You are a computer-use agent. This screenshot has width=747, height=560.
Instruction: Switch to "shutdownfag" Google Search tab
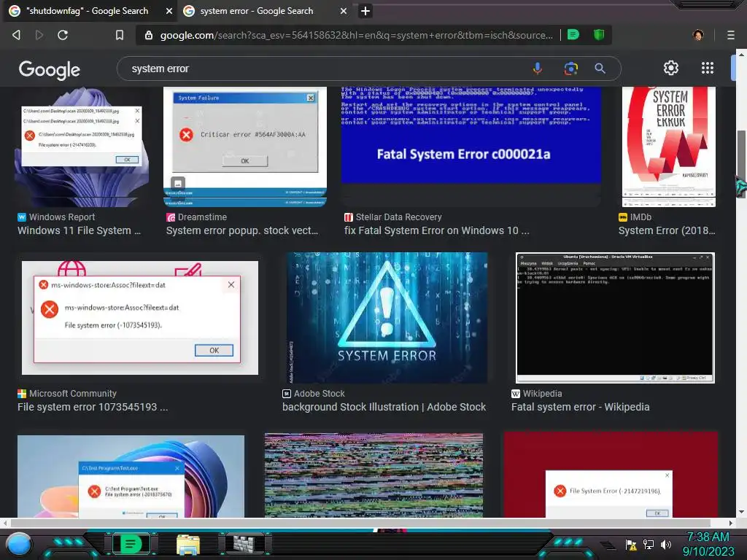(88, 11)
